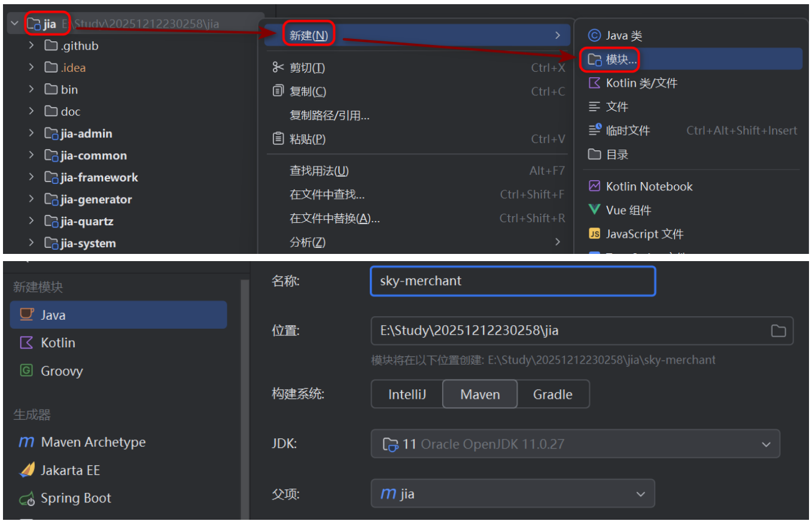Expand the jia-common module
This screenshot has width=812, height=524.
point(32,156)
